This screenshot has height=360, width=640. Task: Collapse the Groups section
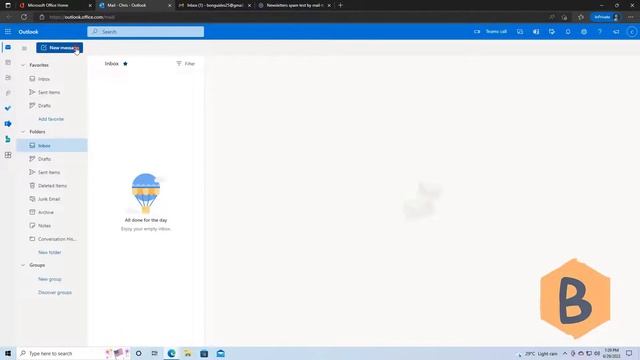pyautogui.click(x=23, y=265)
